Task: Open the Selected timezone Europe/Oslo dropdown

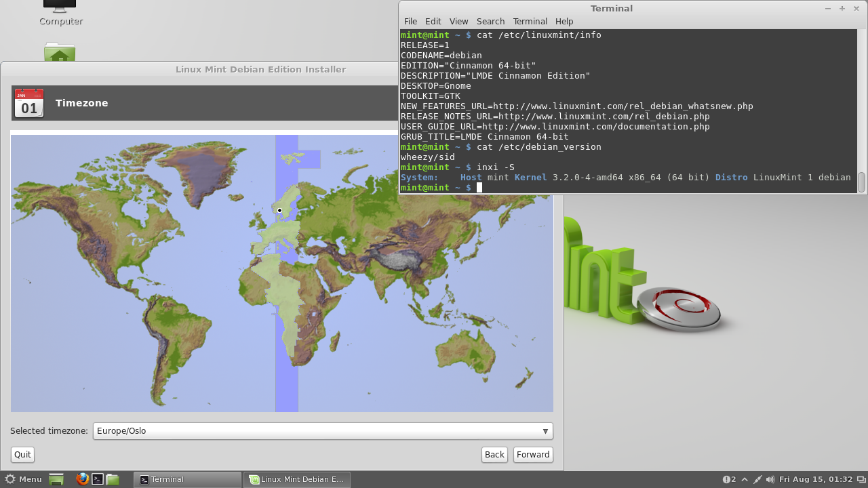Action: 323,431
